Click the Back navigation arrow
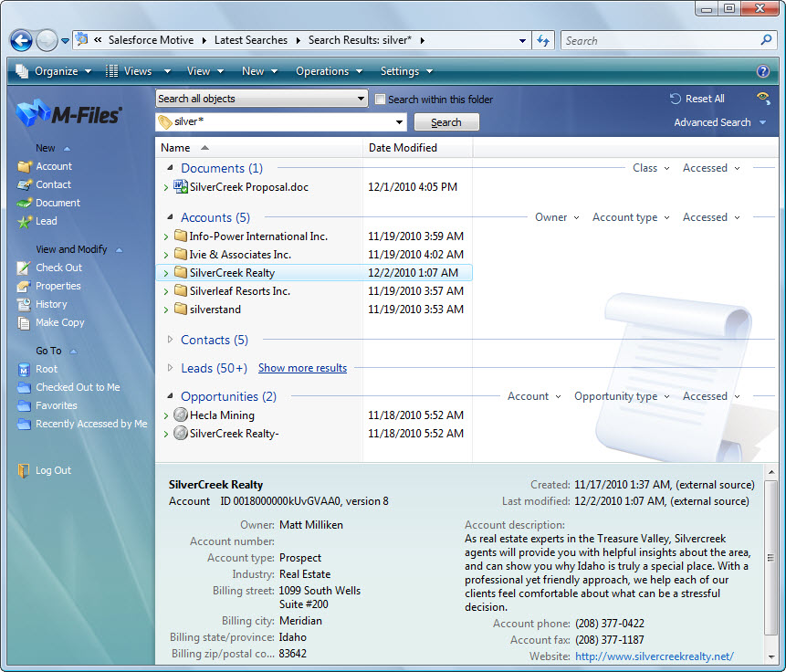 [x=21, y=40]
